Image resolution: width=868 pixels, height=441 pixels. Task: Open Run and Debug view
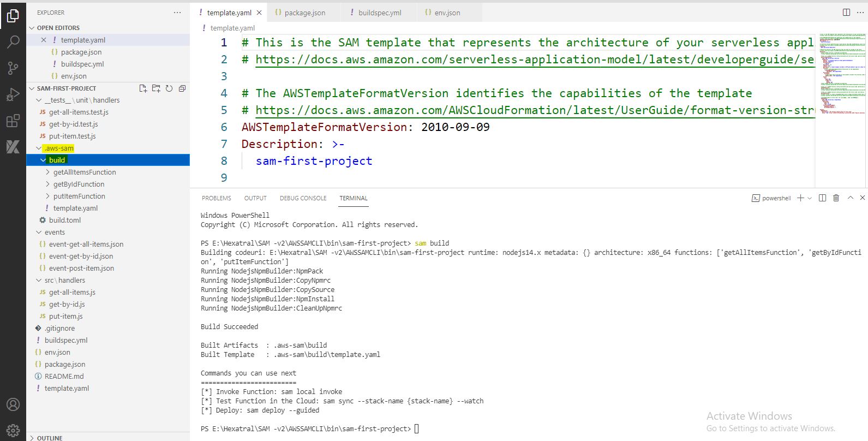13,94
